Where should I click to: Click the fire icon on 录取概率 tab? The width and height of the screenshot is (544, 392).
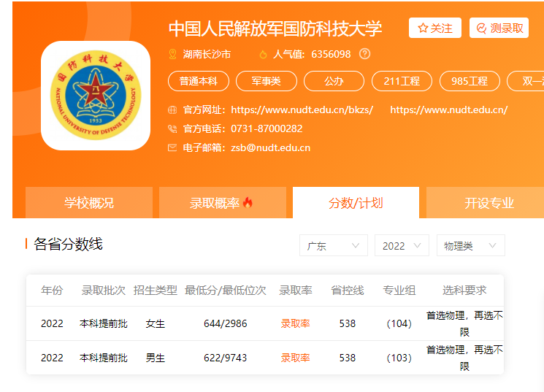[248, 202]
